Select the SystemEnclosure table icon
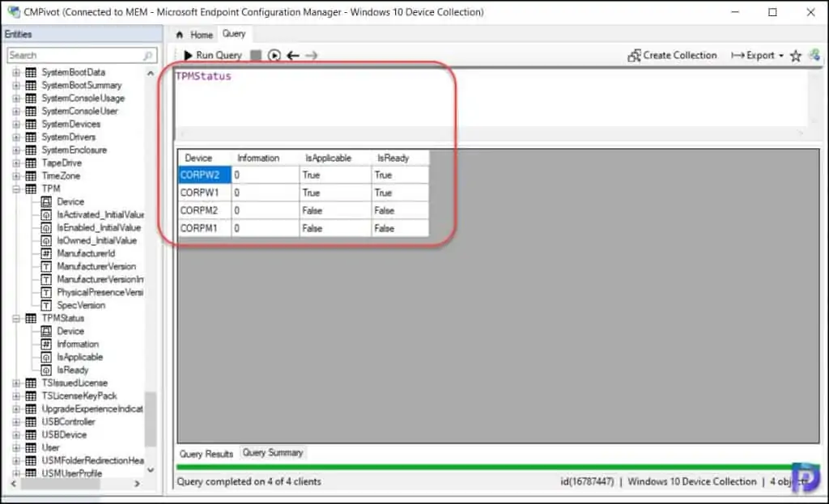Image resolution: width=829 pixels, height=504 pixels. pos(32,150)
